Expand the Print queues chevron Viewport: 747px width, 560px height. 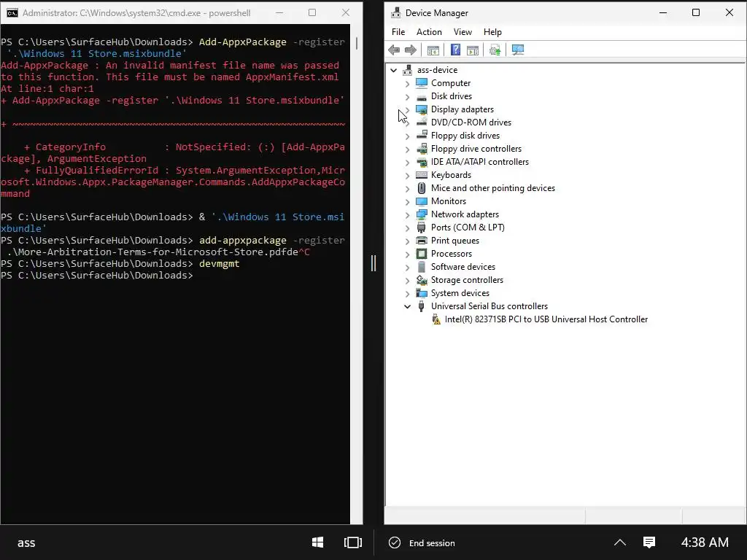[x=407, y=241]
